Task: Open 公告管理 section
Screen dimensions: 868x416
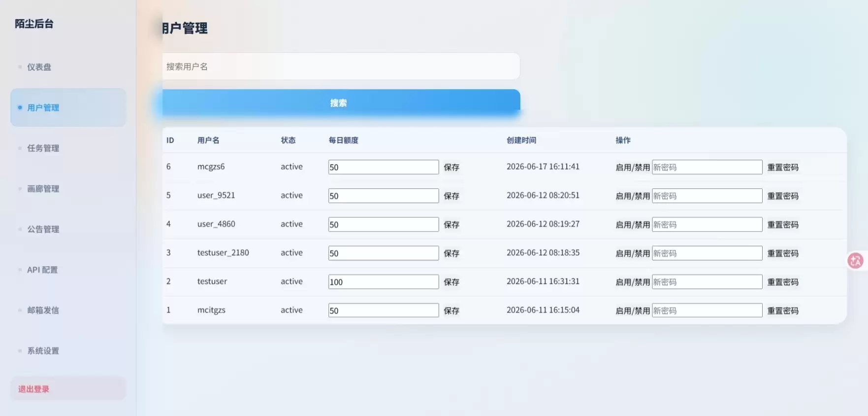Action: click(x=68, y=229)
